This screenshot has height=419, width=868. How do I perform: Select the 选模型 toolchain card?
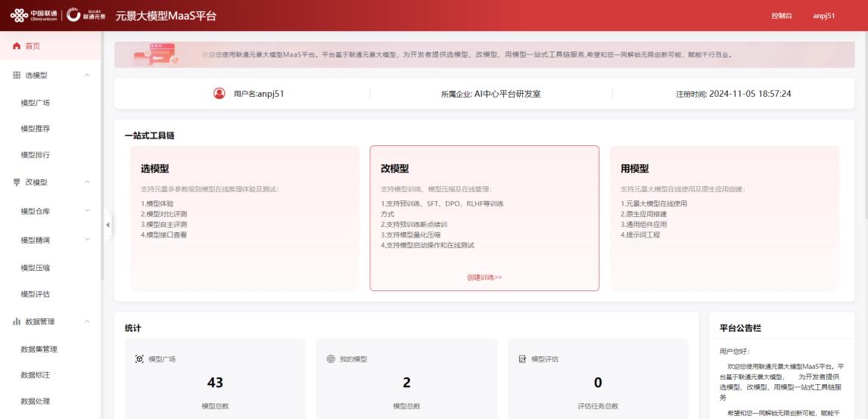(x=244, y=218)
